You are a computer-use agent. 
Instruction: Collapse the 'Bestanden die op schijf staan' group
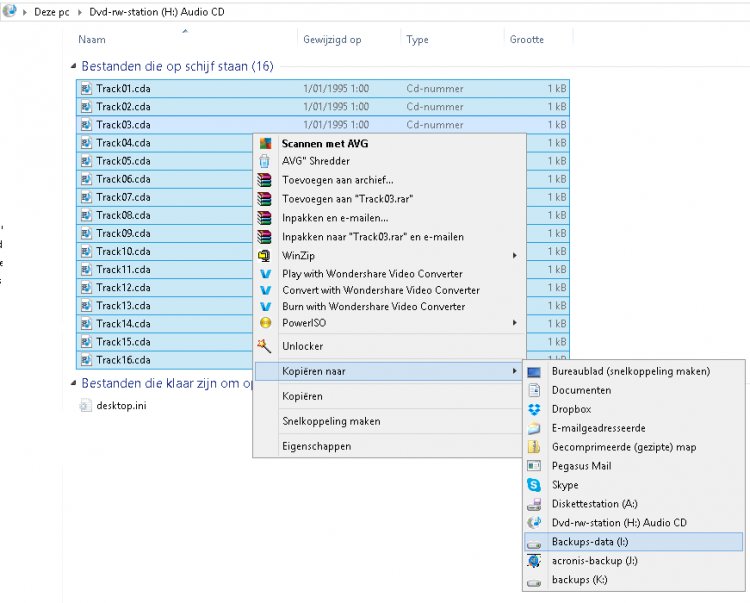tap(73, 66)
